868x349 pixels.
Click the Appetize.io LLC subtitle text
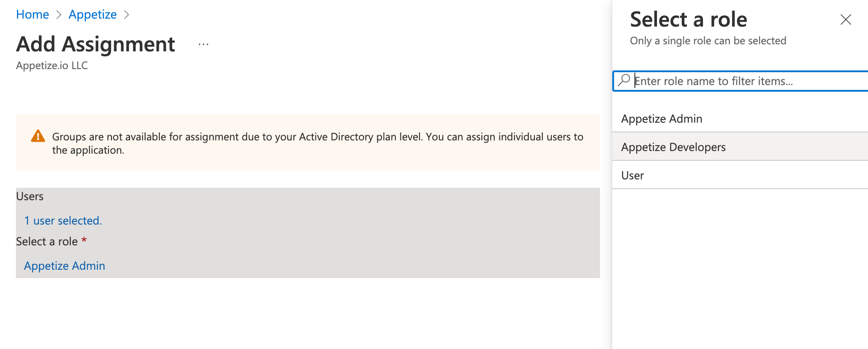tap(52, 66)
